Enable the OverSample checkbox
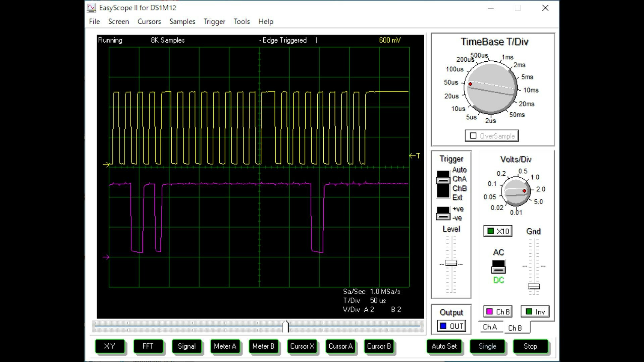Image resolution: width=644 pixels, height=362 pixels. [x=473, y=136]
